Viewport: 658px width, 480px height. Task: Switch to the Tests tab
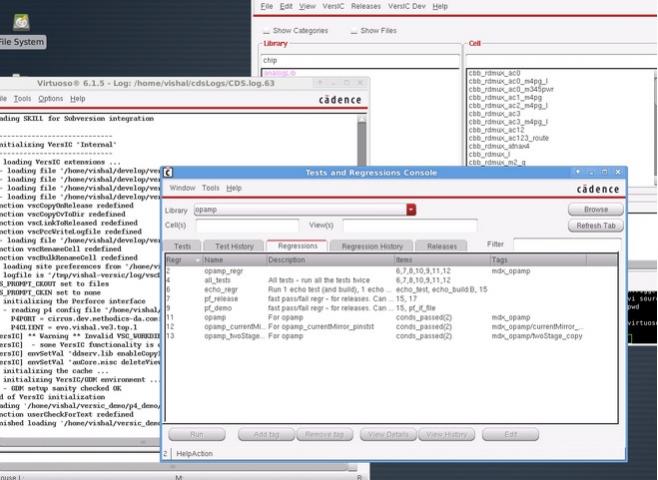pyautogui.click(x=183, y=246)
